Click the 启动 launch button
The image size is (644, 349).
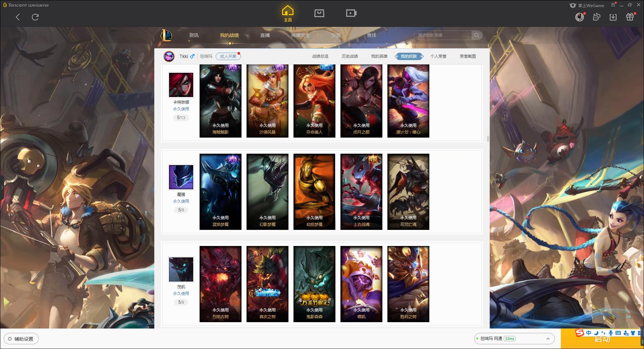pyautogui.click(x=602, y=339)
